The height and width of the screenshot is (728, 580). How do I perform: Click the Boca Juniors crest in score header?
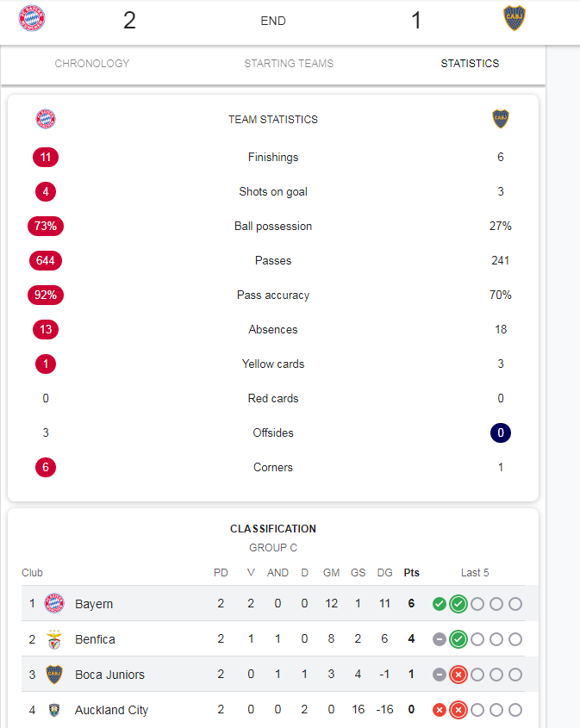(x=515, y=18)
